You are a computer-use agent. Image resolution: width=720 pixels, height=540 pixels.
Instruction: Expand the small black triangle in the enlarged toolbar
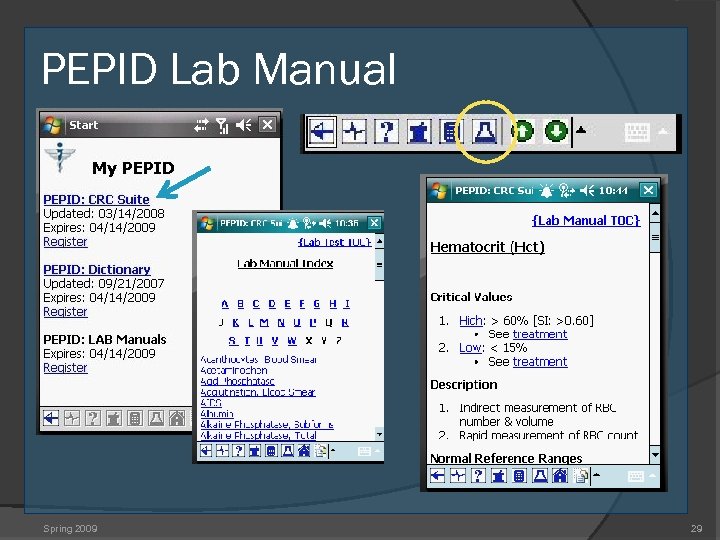coord(581,130)
